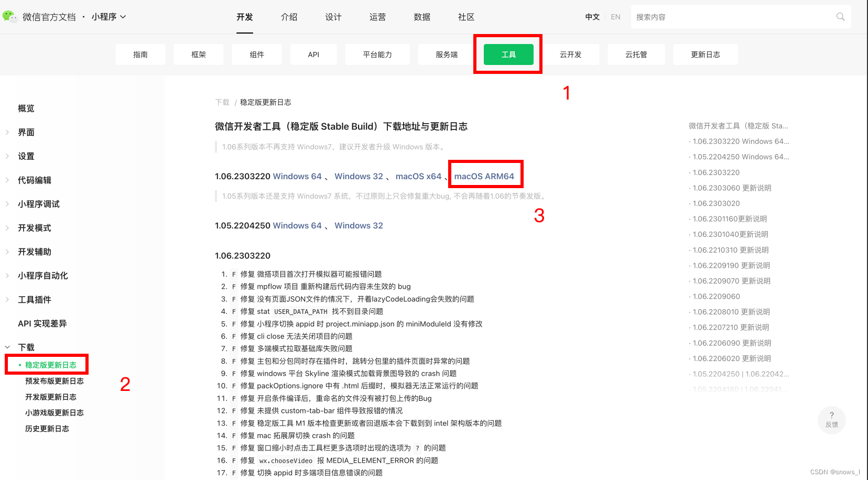Expand the 小程序调试 sidebar section
Image resolution: width=868 pixels, height=480 pixels.
coord(7,204)
